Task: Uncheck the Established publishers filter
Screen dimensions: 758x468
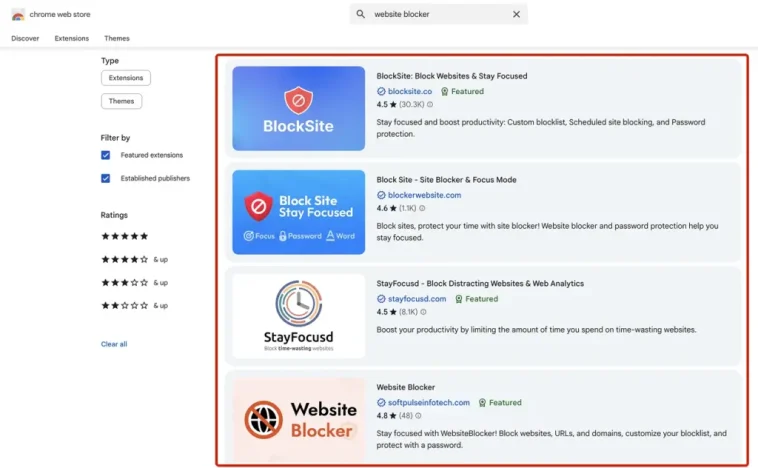Action: (105, 178)
